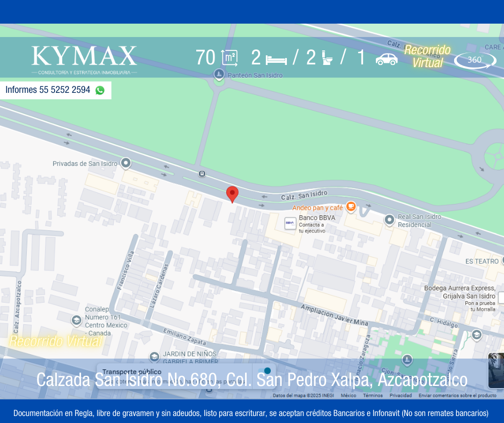Open the Privacidad link
Screen dimensions: 504x423
401,395
